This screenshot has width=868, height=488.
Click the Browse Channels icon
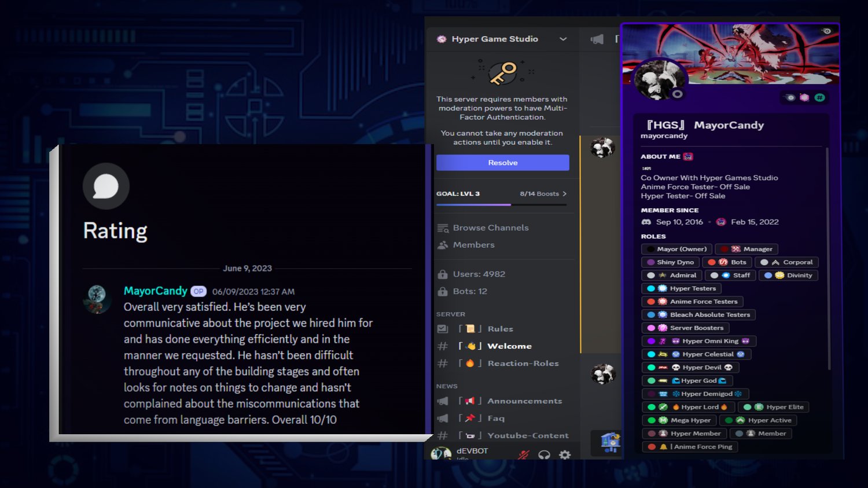coord(443,228)
